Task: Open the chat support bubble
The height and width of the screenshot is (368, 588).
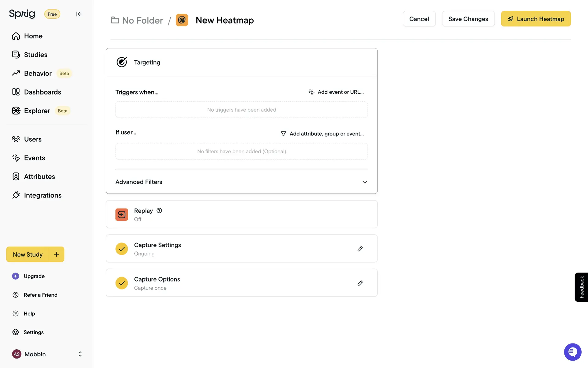Action: [572, 352]
